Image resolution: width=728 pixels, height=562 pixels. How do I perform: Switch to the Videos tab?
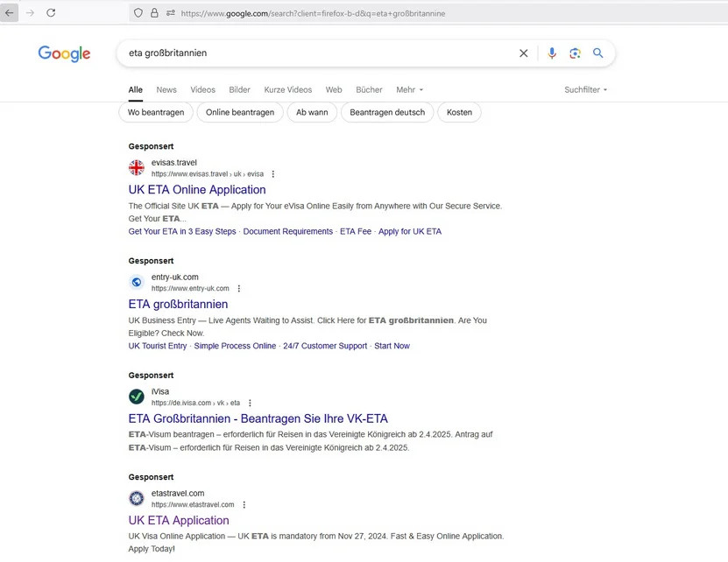click(203, 89)
